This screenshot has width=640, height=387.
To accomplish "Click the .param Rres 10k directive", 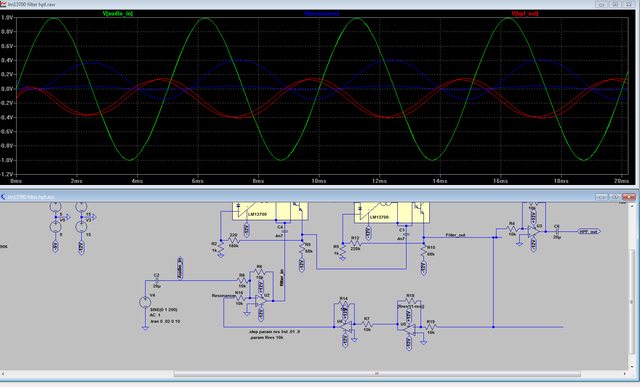I will coord(267,338).
